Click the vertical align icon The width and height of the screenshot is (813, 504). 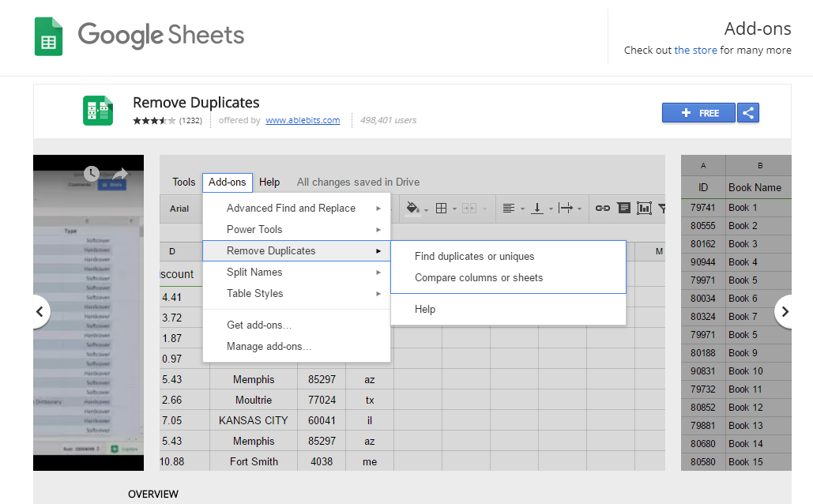point(537,209)
